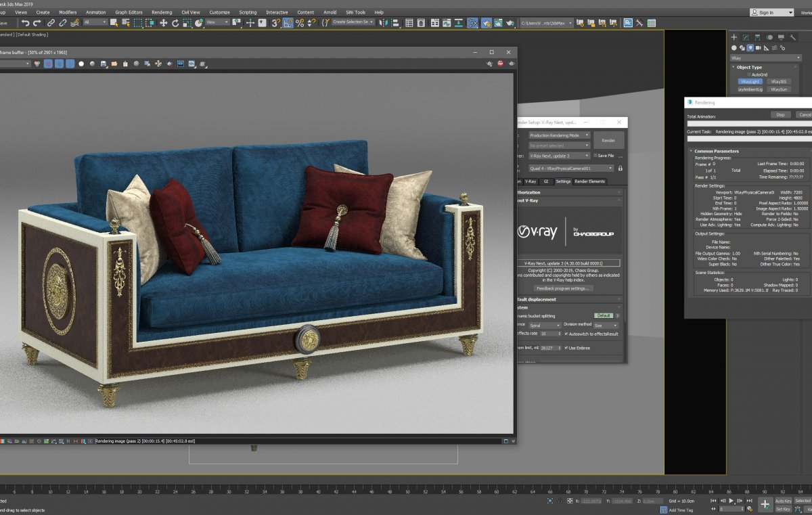Activate the Select and Scale tool
812x515 pixels.
[187, 22]
